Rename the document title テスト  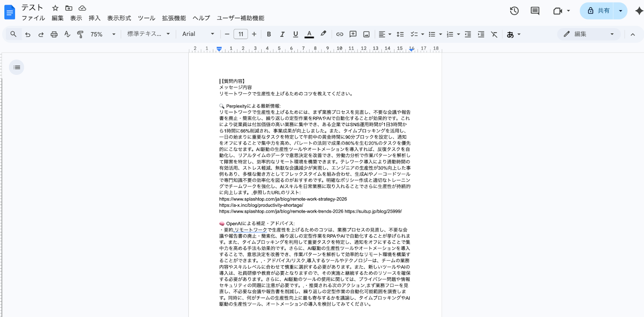pyautogui.click(x=32, y=8)
